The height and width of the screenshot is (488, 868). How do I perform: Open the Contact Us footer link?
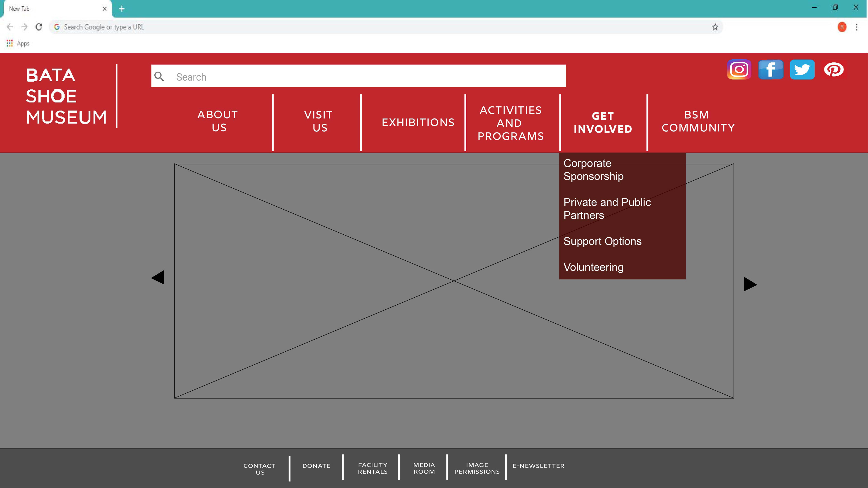point(259,469)
